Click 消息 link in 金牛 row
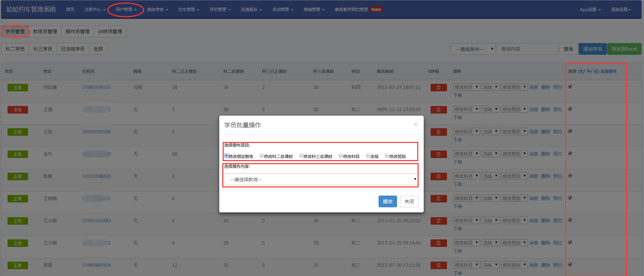Screen dimensions: 644x276 click(x=534, y=154)
